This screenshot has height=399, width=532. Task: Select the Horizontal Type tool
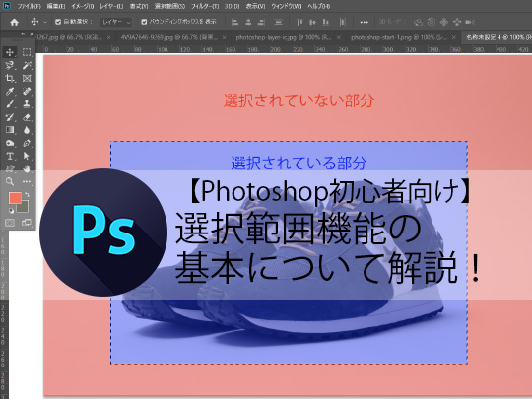click(10, 156)
